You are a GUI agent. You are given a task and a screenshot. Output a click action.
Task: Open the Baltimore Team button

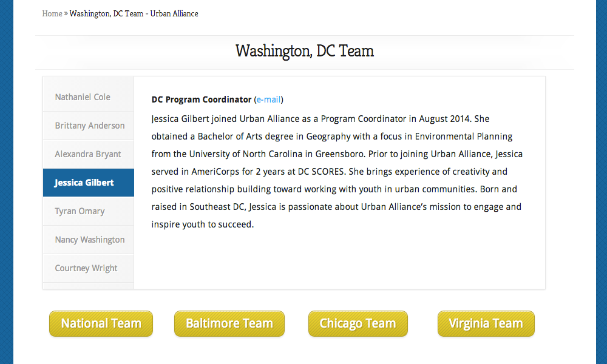pyautogui.click(x=229, y=323)
